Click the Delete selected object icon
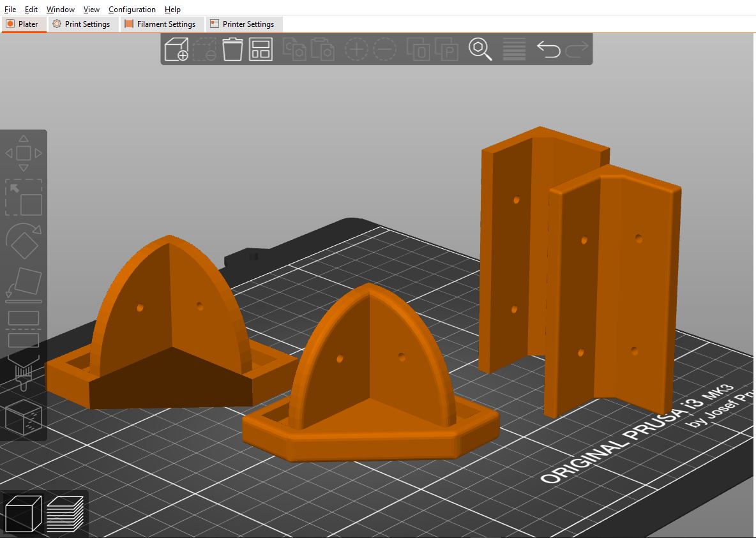This screenshot has height=538, width=756. 205,49
